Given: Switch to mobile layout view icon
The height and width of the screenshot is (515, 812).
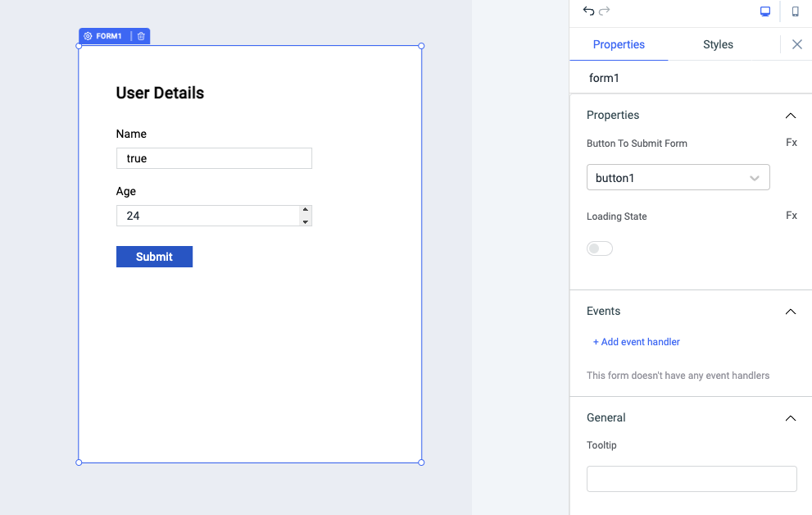Looking at the screenshot, I should point(795,11).
